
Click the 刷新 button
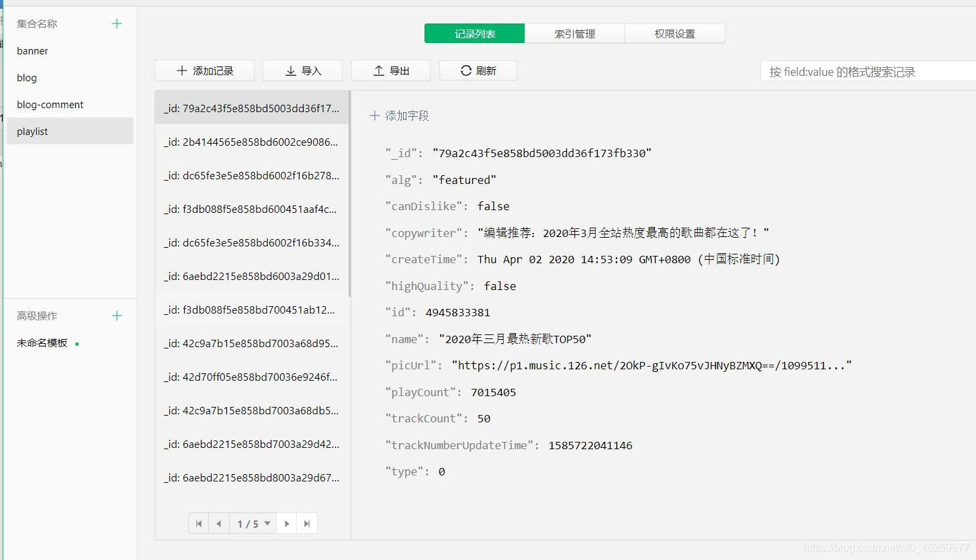point(478,71)
